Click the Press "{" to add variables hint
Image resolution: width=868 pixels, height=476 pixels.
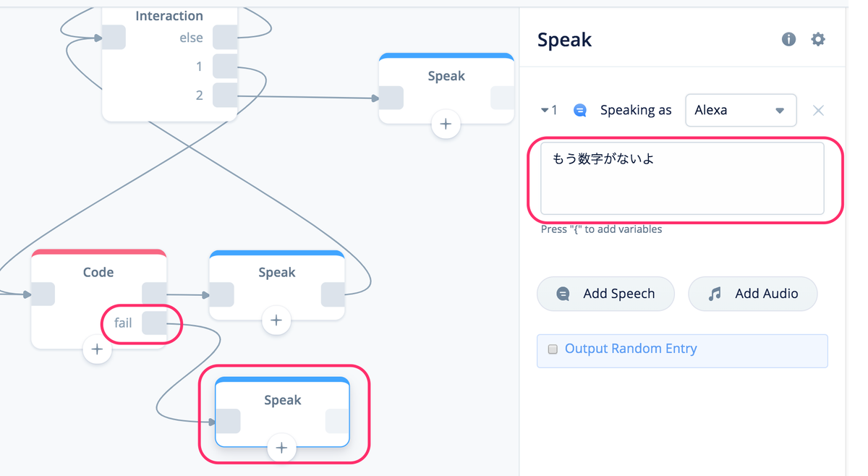pyautogui.click(x=602, y=229)
